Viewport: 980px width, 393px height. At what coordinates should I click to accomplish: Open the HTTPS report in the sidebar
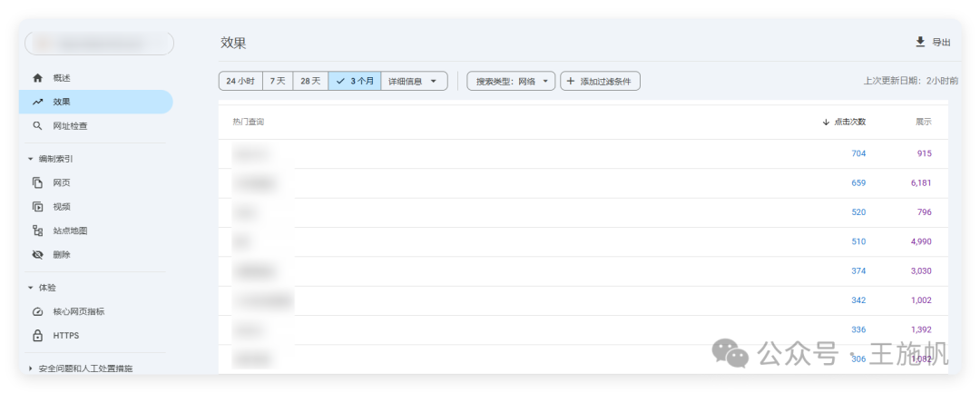(x=95, y=336)
